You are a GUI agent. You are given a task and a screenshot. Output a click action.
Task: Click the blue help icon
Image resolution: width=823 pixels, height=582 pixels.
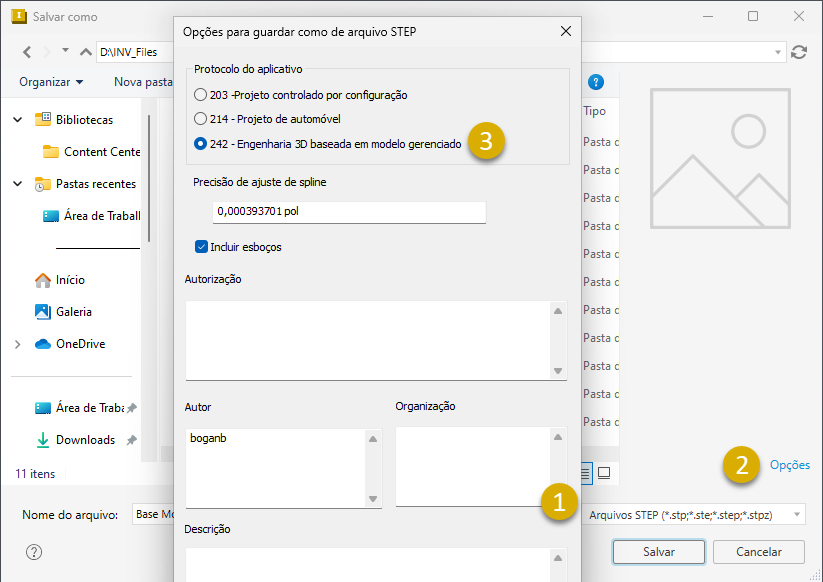coord(596,82)
